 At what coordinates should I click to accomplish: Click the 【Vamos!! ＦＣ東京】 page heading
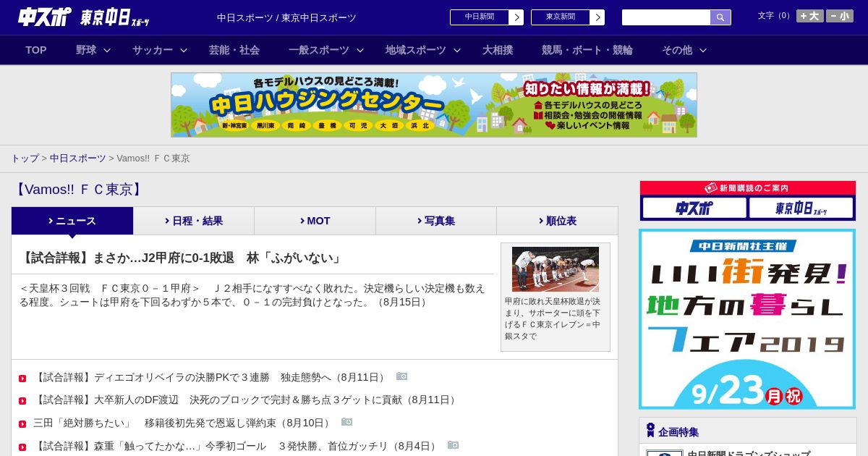[x=79, y=190]
